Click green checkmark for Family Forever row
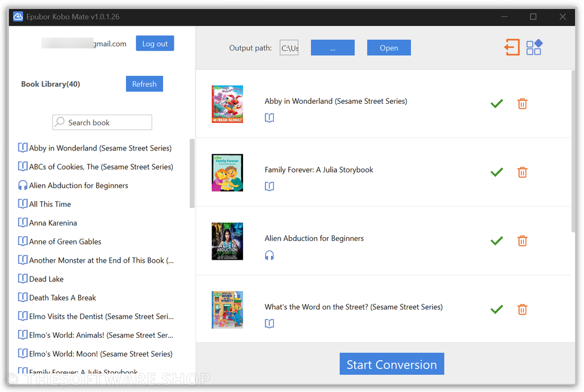The width and height of the screenshot is (584, 392). coord(497,172)
